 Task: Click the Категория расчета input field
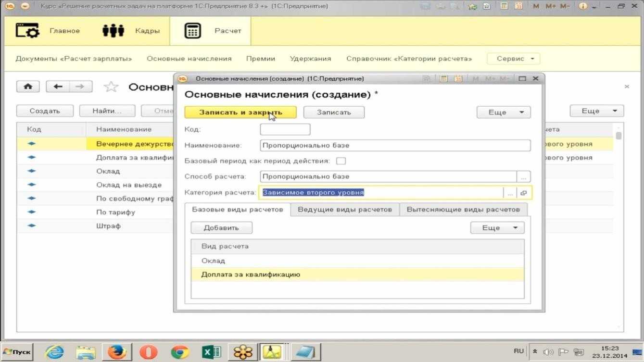coord(381,193)
